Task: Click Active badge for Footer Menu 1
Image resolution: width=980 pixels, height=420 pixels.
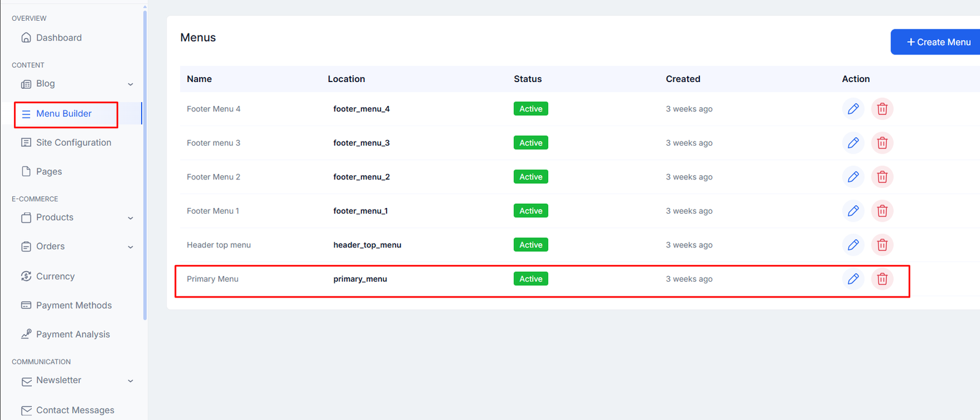Action: coord(531,211)
